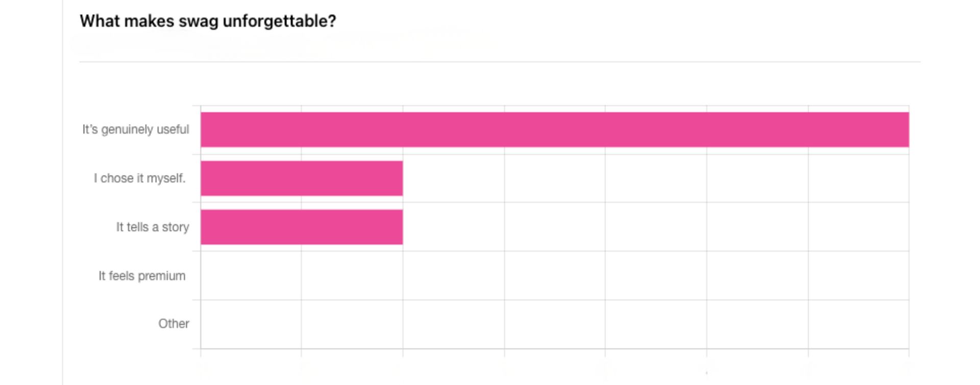Click the empty "Other" row in chart

coord(554,324)
